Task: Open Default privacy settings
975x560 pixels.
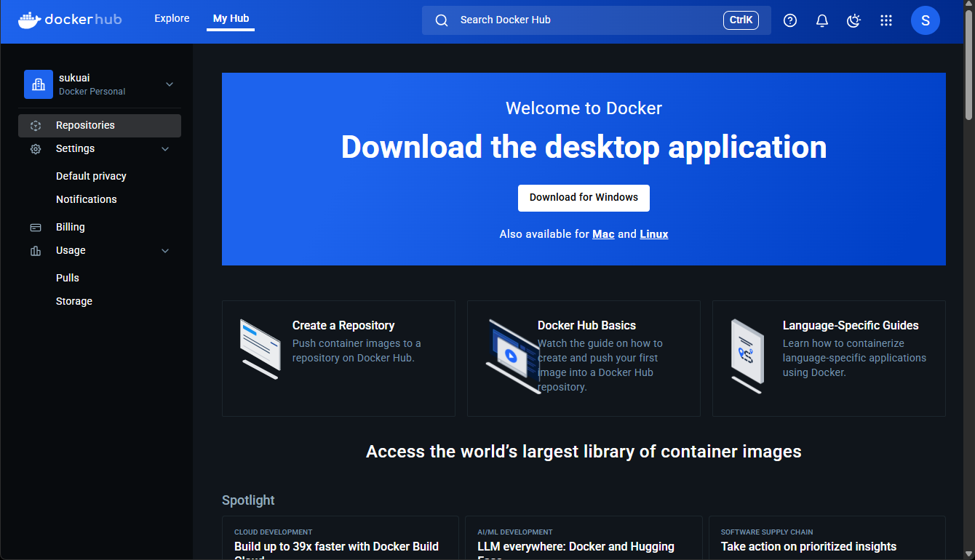Action: click(91, 176)
